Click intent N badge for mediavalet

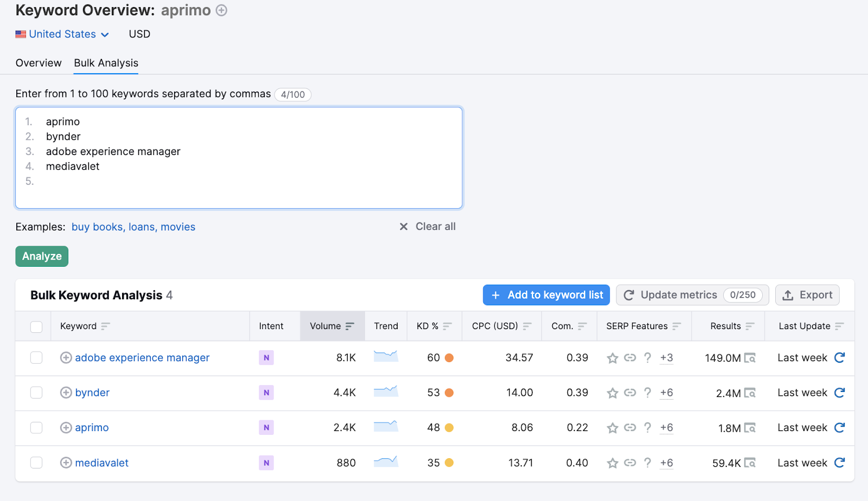coord(266,463)
